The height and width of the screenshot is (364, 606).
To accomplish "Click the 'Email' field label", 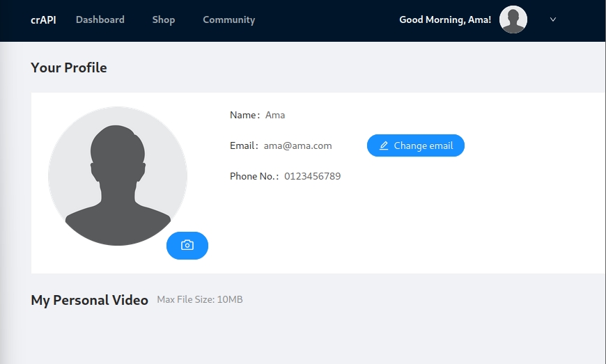I will pos(242,145).
